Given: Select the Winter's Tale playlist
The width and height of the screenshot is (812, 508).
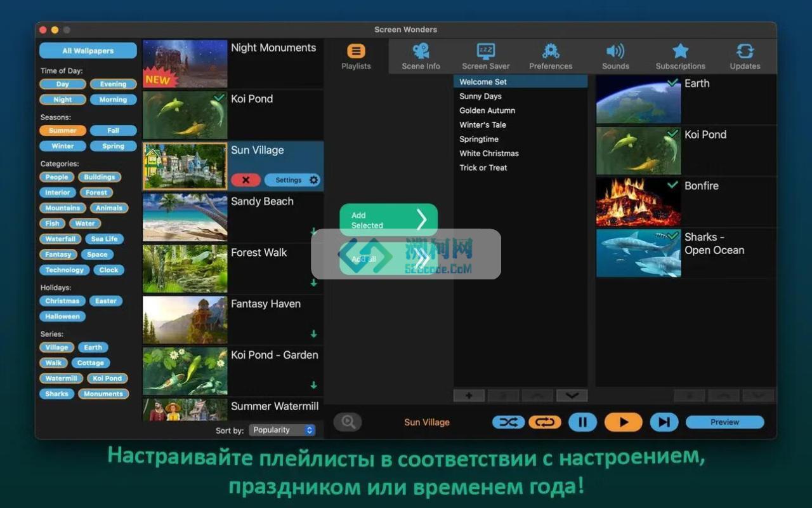Looking at the screenshot, I should (520, 124).
